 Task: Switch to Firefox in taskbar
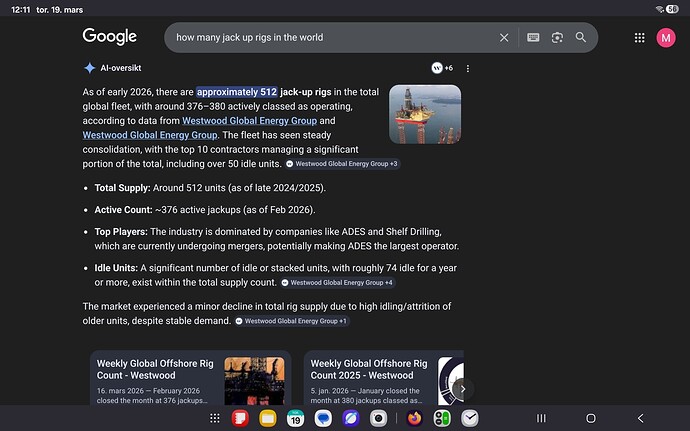coord(415,418)
